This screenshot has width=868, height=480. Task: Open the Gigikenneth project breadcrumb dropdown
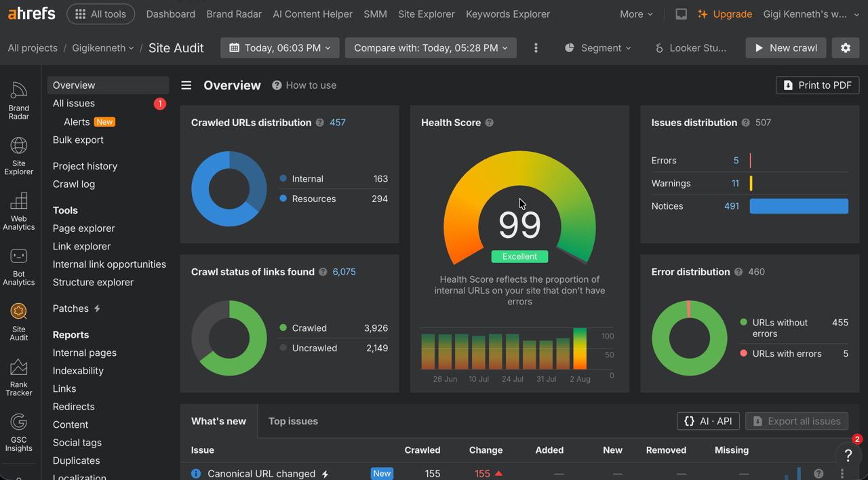pos(103,48)
